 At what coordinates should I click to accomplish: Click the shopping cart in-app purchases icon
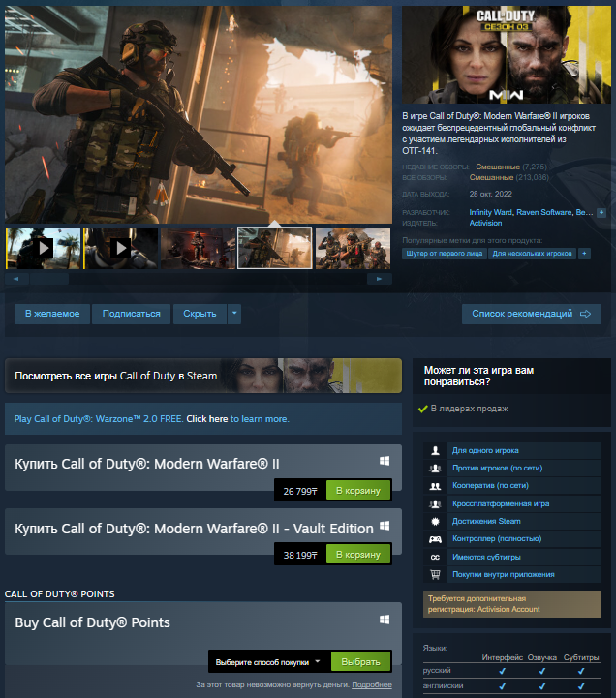435,574
